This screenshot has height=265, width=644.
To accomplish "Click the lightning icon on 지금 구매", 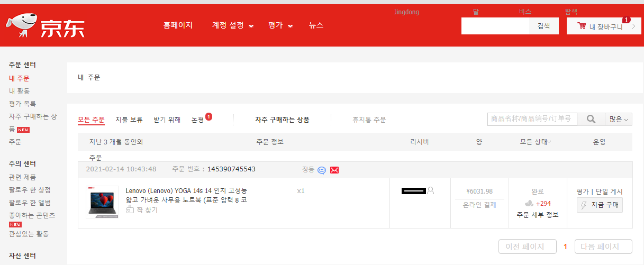I will (584, 205).
